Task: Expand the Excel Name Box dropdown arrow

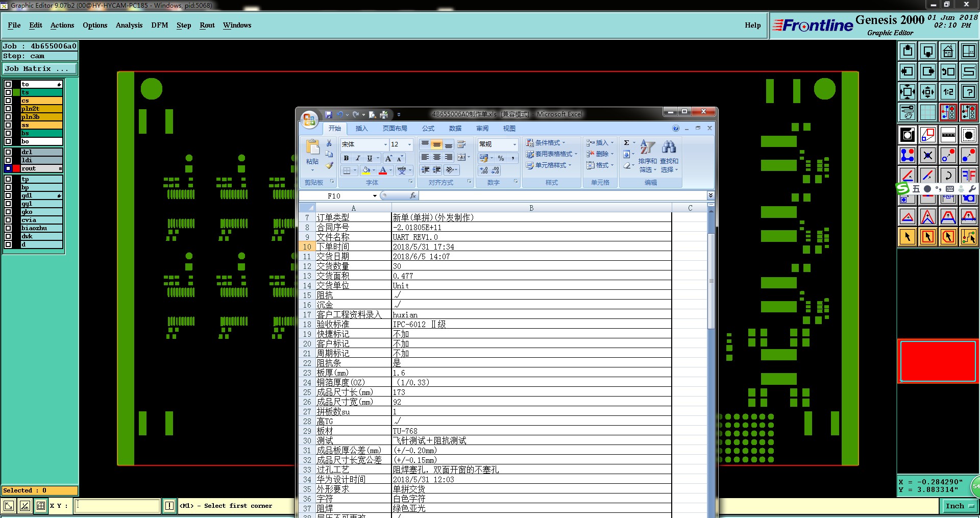Action: [375, 196]
